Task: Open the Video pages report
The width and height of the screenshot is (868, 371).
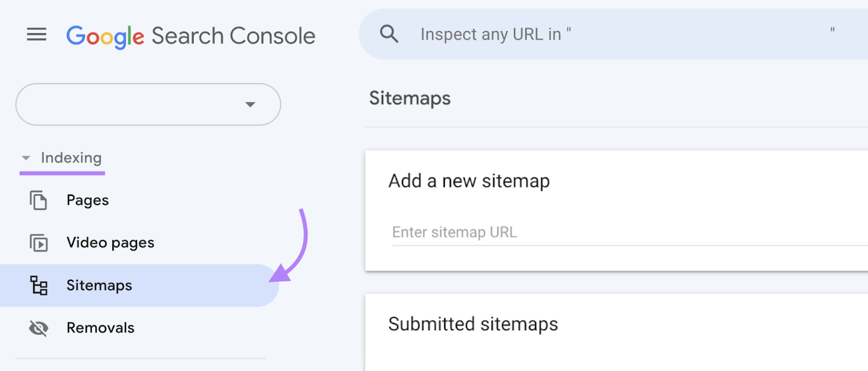Action: pyautogui.click(x=110, y=242)
